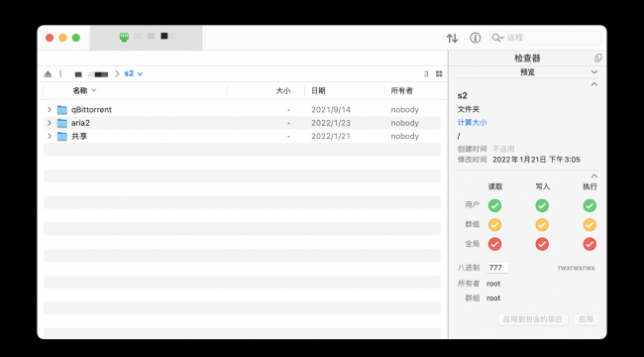Click the eject disconnect icon
644x357 pixels.
point(49,74)
